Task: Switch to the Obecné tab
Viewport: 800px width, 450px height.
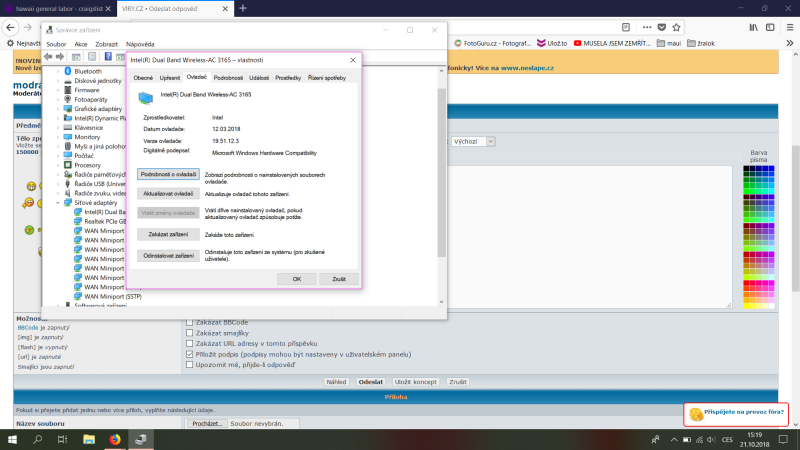Action: [x=143, y=78]
